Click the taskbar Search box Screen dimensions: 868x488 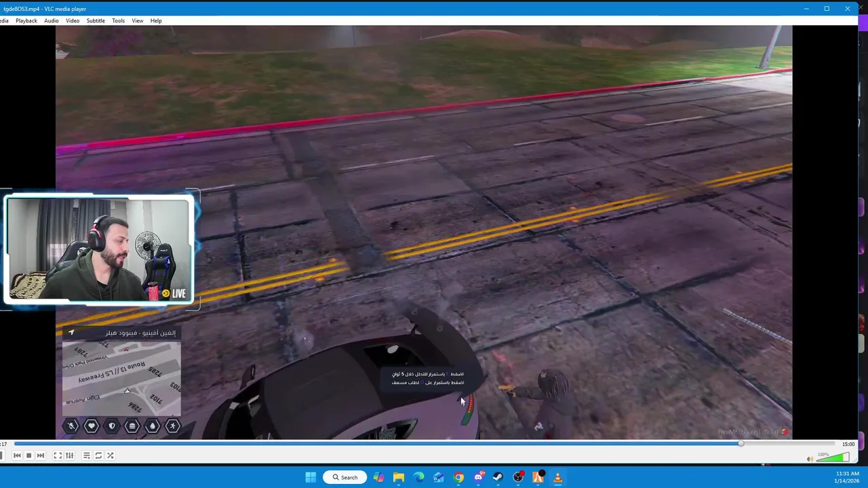[x=344, y=477]
